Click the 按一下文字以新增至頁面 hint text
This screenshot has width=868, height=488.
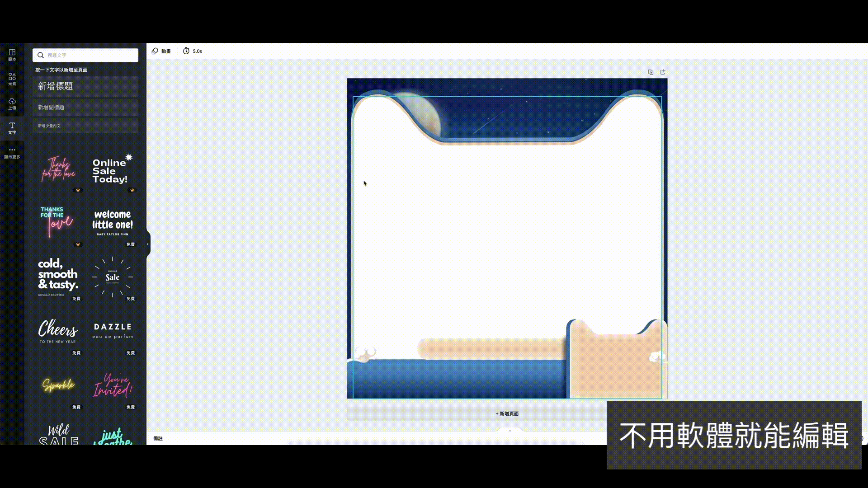tap(61, 70)
